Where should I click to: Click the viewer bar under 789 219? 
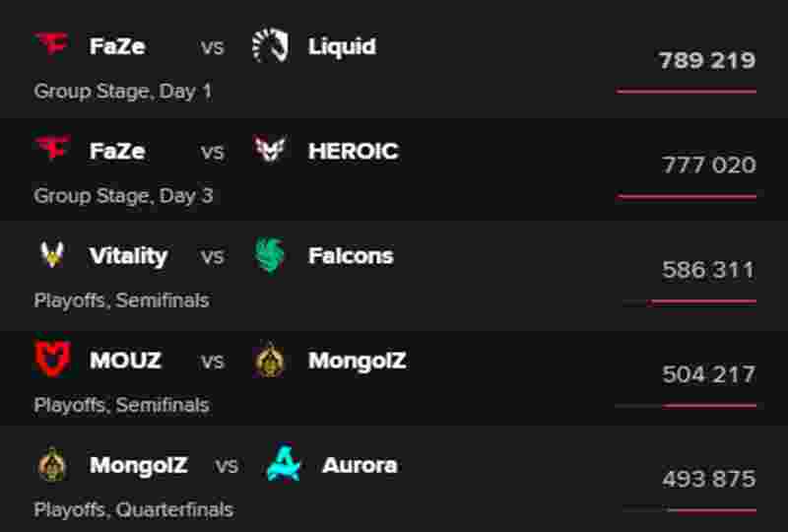coord(686,92)
